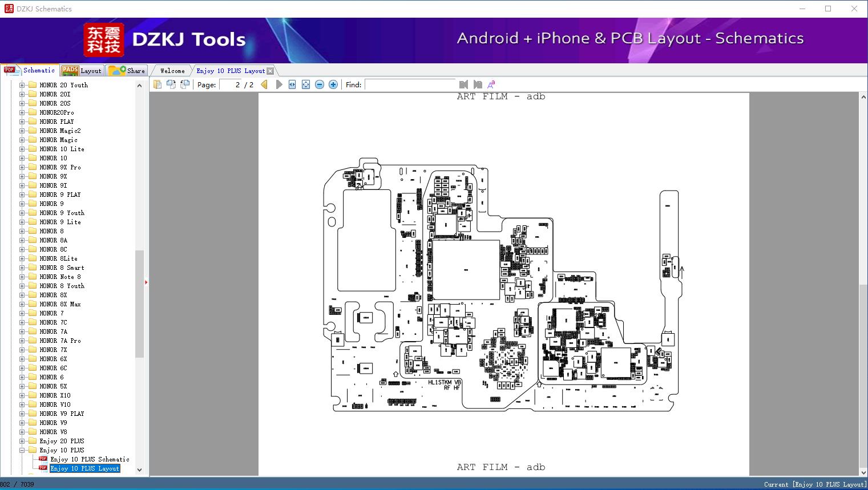Click the PDF icon of Enjoy 10 PLUS Layout
Screen dimensions: 868x490
43,468
